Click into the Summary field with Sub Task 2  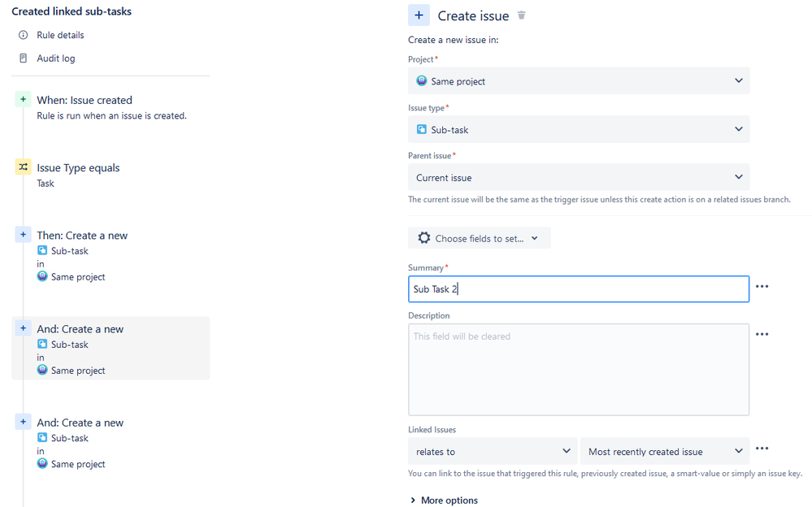point(578,289)
